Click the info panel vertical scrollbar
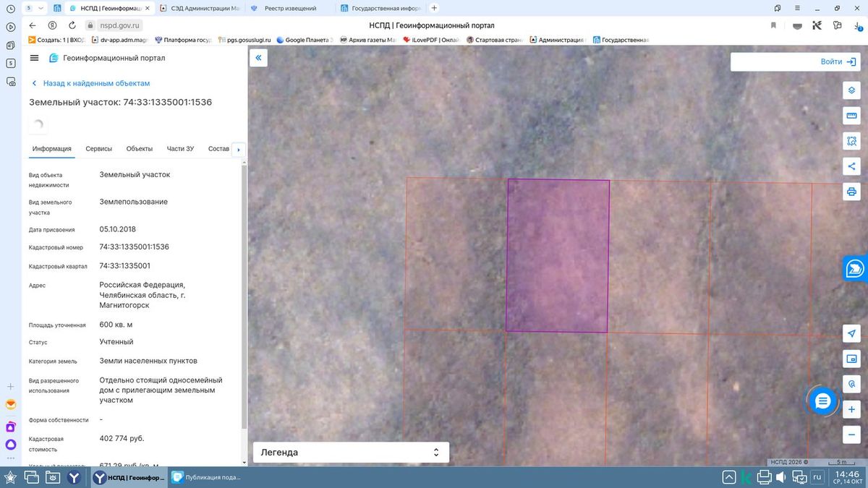 pyautogui.click(x=244, y=296)
